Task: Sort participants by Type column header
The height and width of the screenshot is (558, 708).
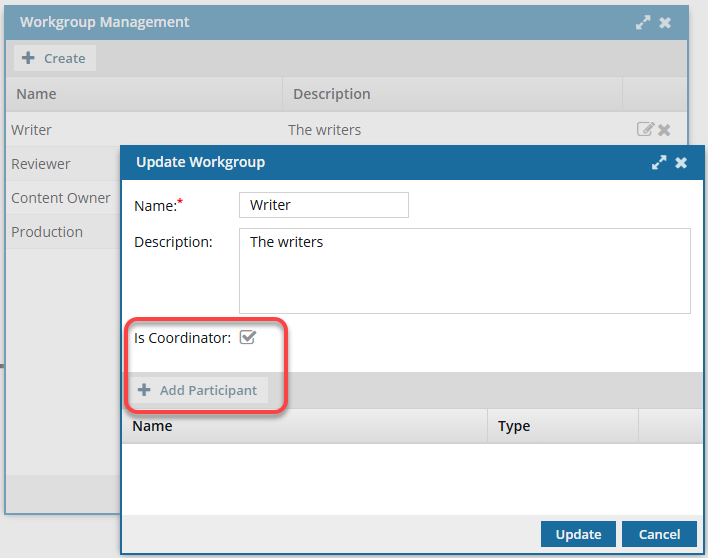Action: (x=514, y=426)
